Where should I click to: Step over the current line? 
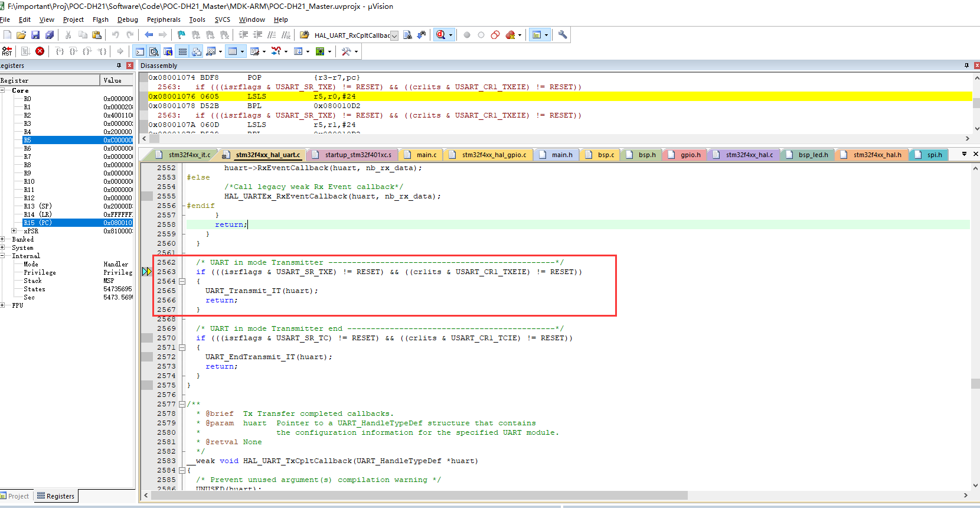(73, 51)
